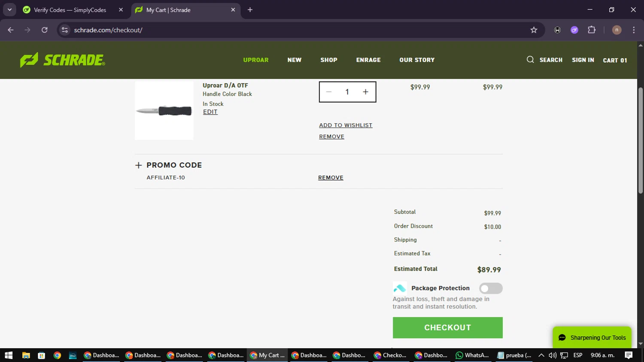Screen dimensions: 644x362
Task: Open the SHOP menu item
Action: 329,60
